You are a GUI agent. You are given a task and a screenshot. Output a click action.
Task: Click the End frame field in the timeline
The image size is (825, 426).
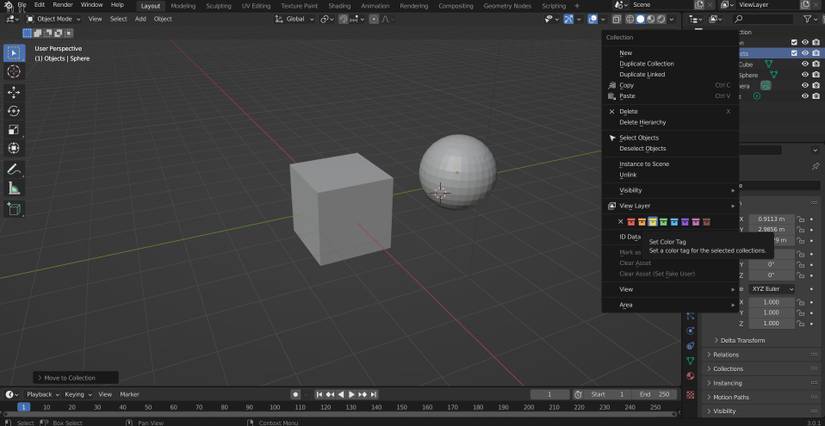tap(655, 394)
